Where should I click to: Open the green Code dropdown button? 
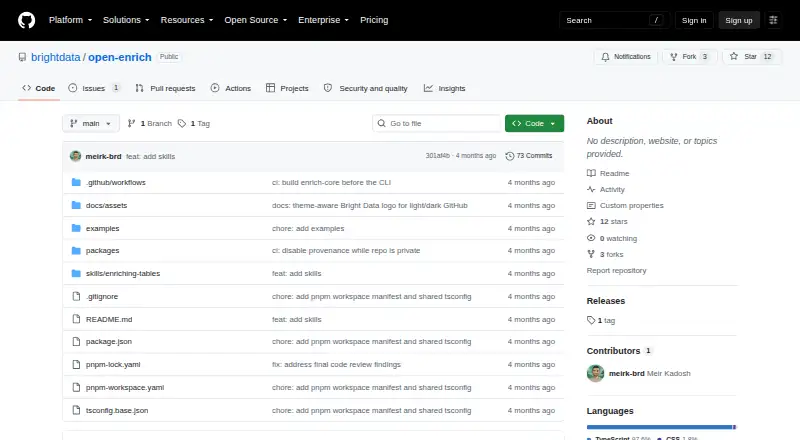(534, 124)
